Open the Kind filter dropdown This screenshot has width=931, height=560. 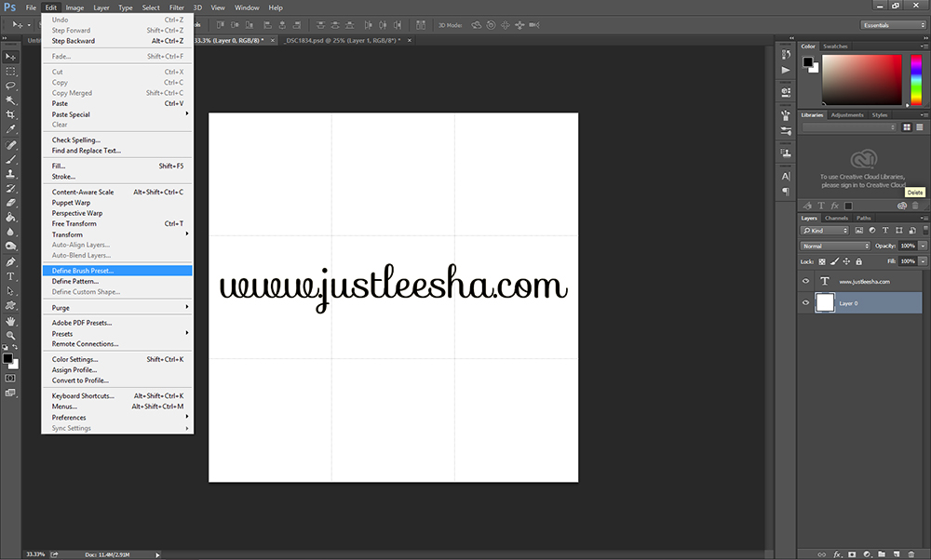825,230
